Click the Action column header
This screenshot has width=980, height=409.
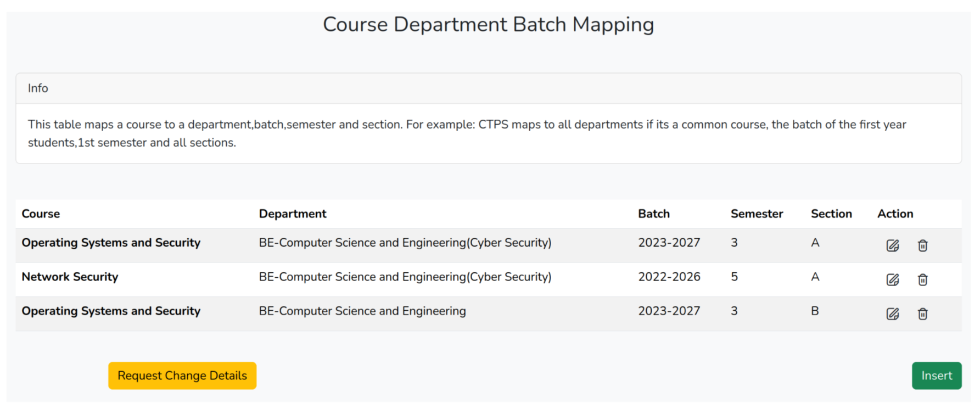coord(895,214)
